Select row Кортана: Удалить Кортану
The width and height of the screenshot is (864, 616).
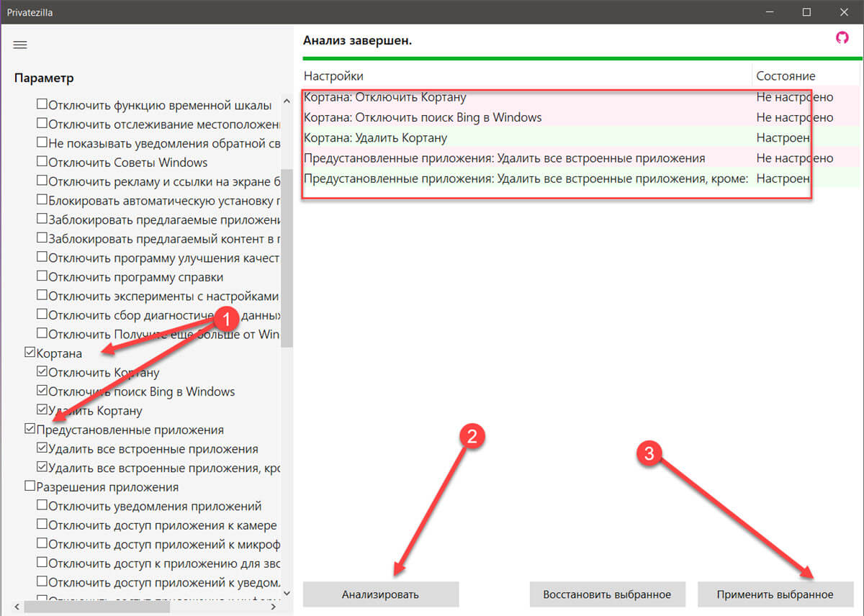pyautogui.click(x=581, y=137)
